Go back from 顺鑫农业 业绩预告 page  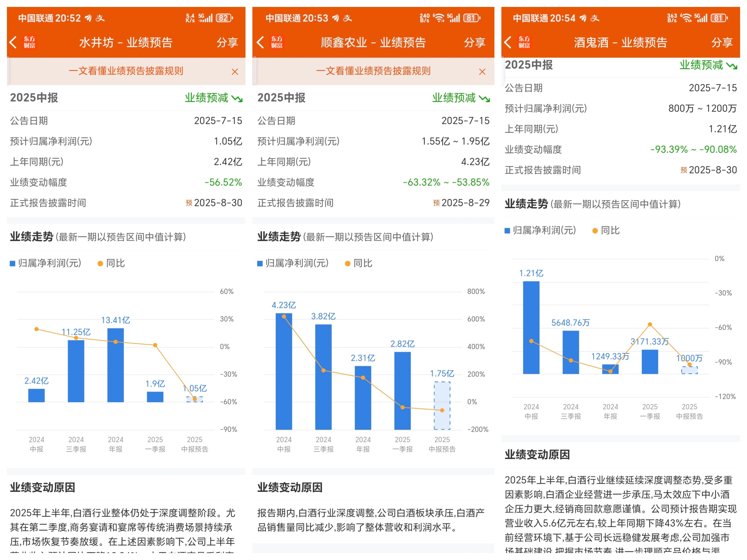(260, 42)
